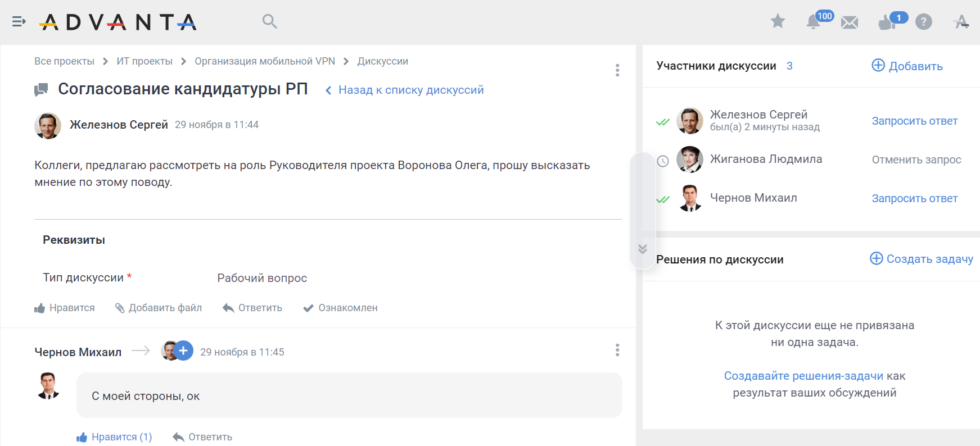The height and width of the screenshot is (446, 980).
Task: Open the messages envelope icon
Action: [850, 22]
